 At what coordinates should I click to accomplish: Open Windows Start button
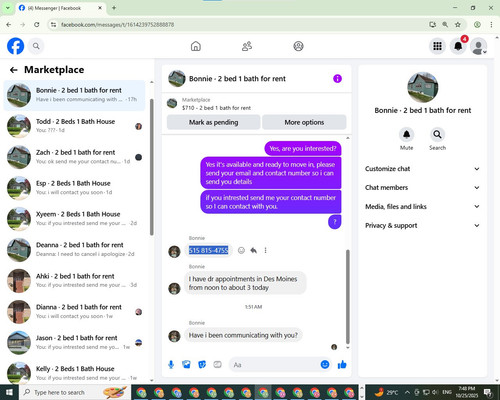9,392
